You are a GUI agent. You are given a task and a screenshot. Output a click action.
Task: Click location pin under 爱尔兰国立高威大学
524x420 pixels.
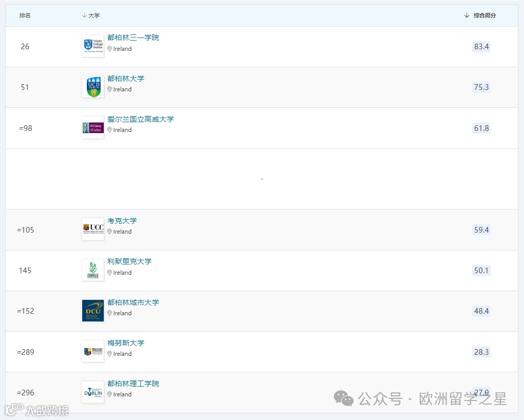pos(109,130)
